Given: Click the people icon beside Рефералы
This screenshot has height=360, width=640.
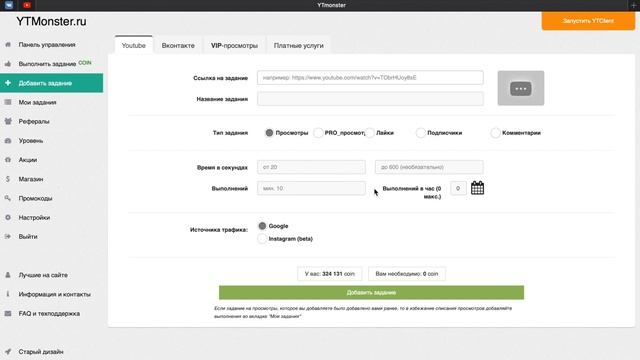Looking at the screenshot, I should (x=8, y=121).
